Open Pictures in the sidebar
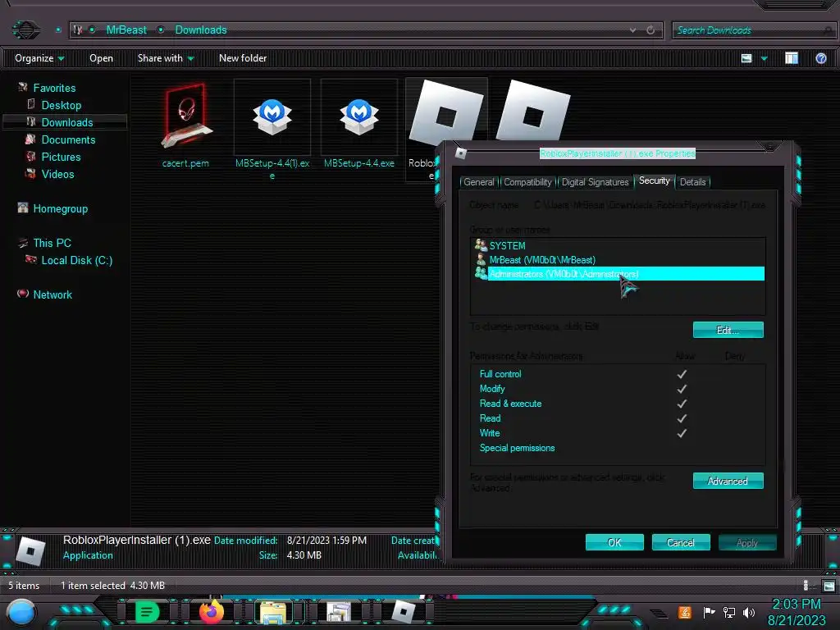840x630 pixels. coord(61,157)
